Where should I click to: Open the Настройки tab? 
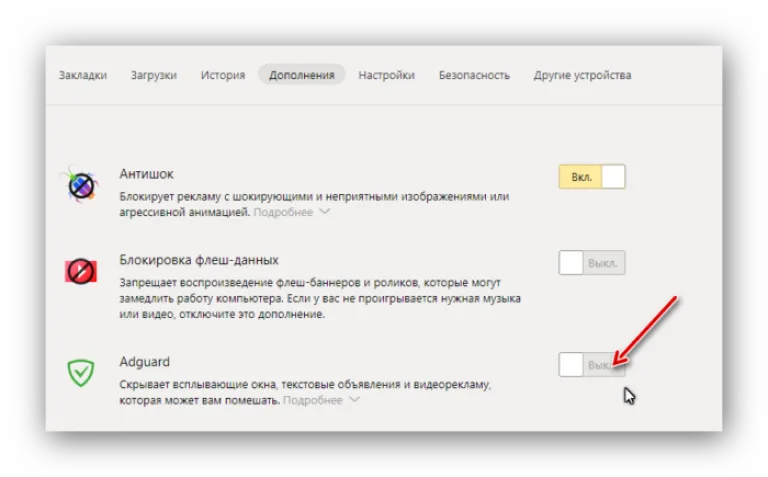click(x=386, y=75)
